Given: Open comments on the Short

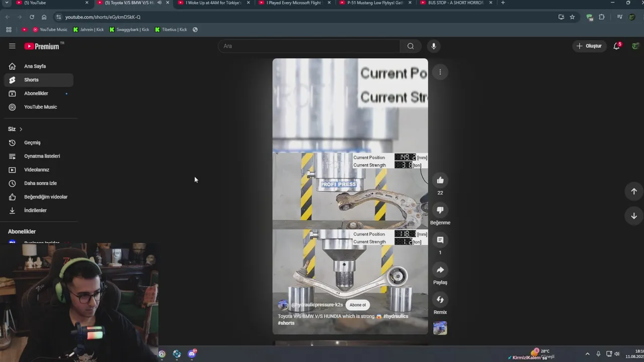Looking at the screenshot, I should 440,240.
